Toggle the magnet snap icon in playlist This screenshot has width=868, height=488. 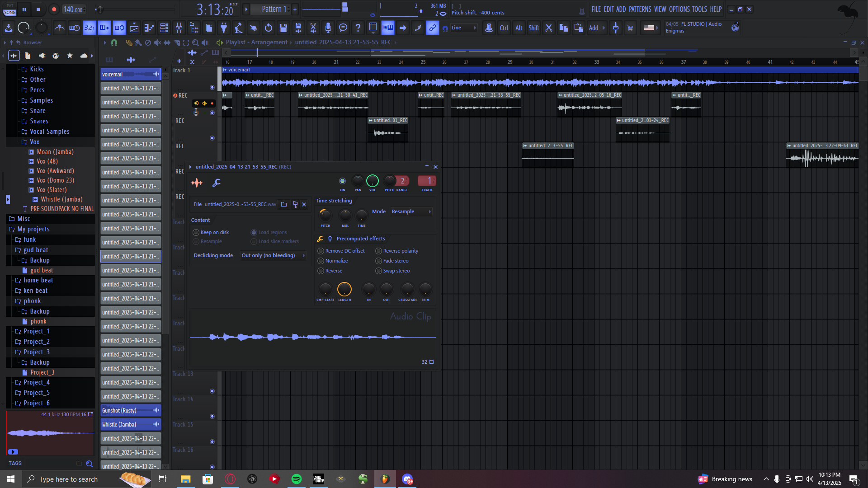coord(114,42)
